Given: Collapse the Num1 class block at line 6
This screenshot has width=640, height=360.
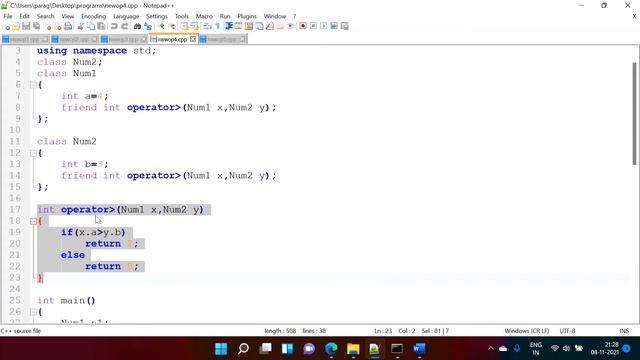Looking at the screenshot, I should click(33, 85).
